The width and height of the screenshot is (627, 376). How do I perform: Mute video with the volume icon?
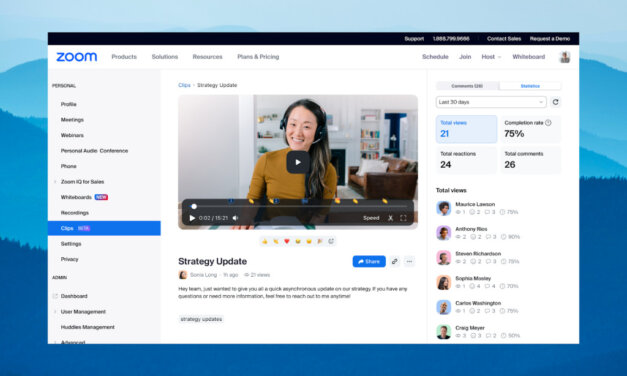236,218
